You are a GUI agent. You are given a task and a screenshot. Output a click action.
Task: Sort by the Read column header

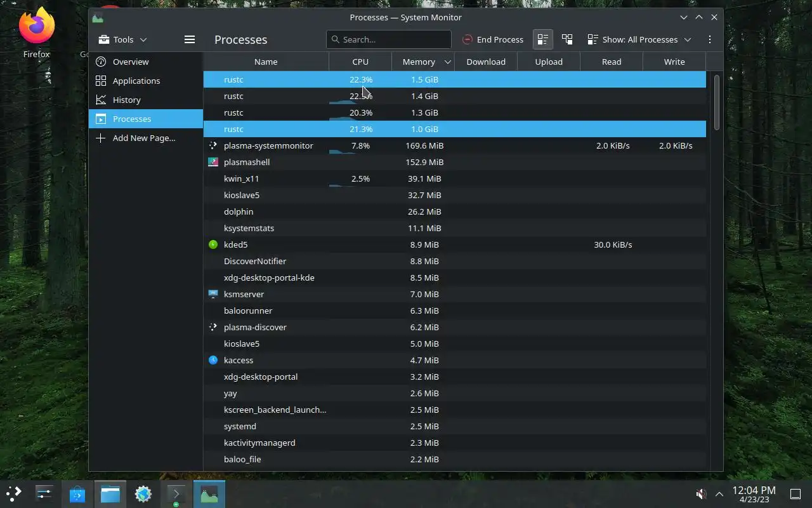click(x=612, y=62)
